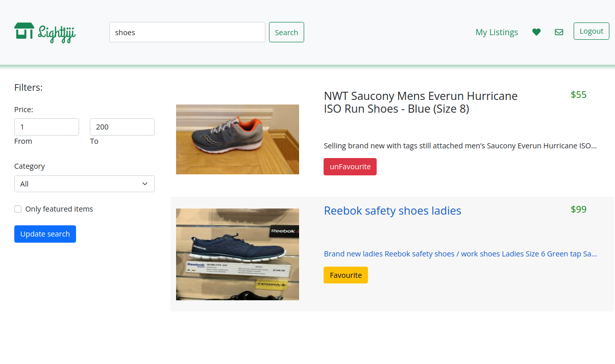The width and height of the screenshot is (615, 364).
Task: Click the price To input field
Action: (122, 127)
